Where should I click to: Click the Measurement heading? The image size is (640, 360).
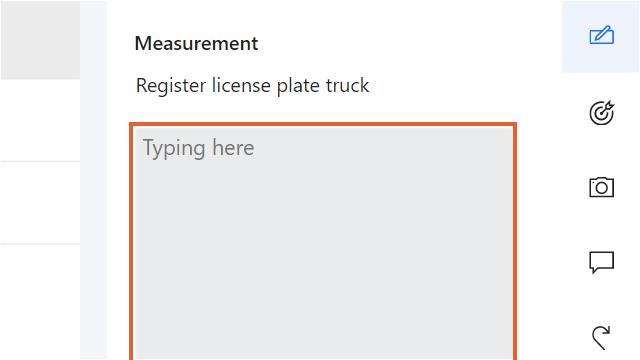point(196,43)
